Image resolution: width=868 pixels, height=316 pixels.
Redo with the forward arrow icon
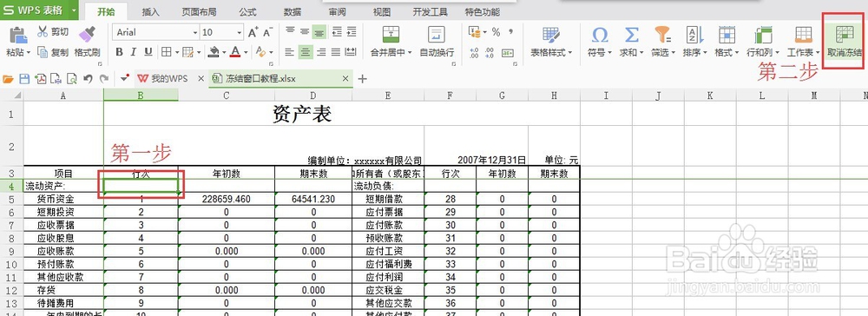(x=103, y=79)
